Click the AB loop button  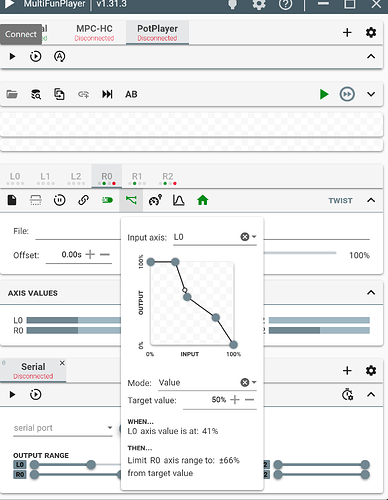tap(131, 94)
